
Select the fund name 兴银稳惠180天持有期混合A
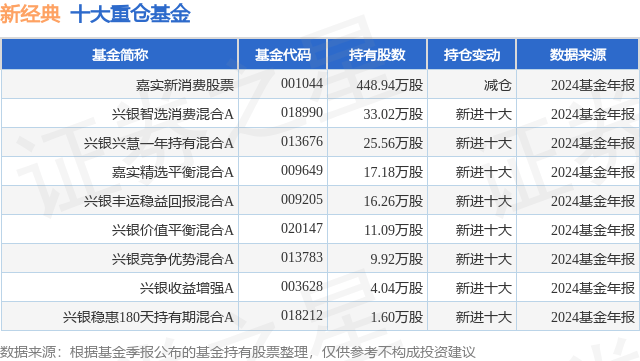click(x=148, y=317)
